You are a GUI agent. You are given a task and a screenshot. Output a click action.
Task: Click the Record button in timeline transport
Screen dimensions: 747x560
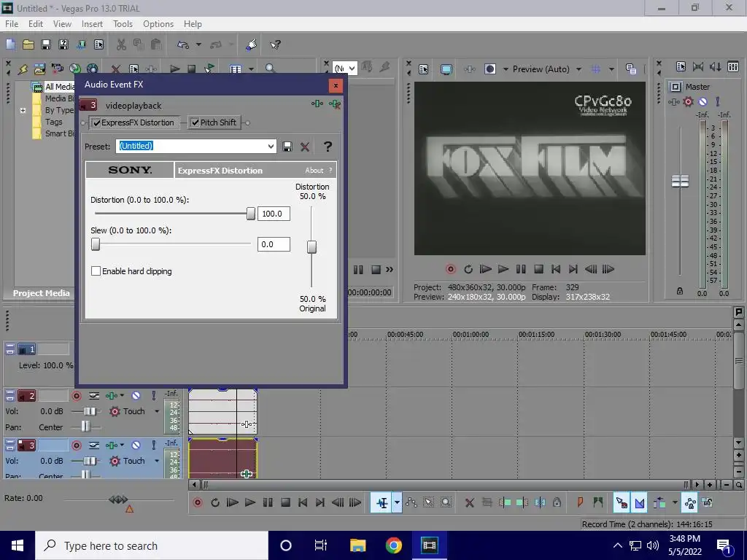197,503
